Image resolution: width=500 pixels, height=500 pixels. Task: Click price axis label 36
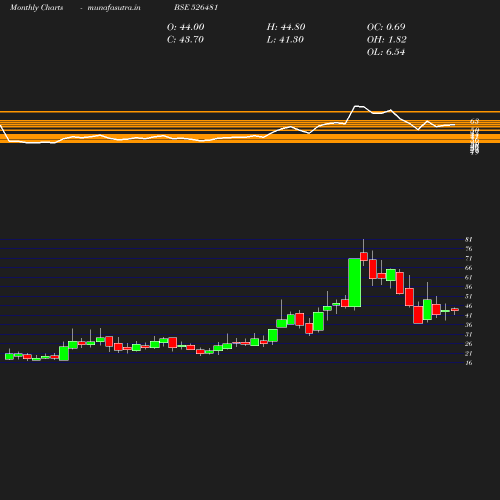pos(469,325)
